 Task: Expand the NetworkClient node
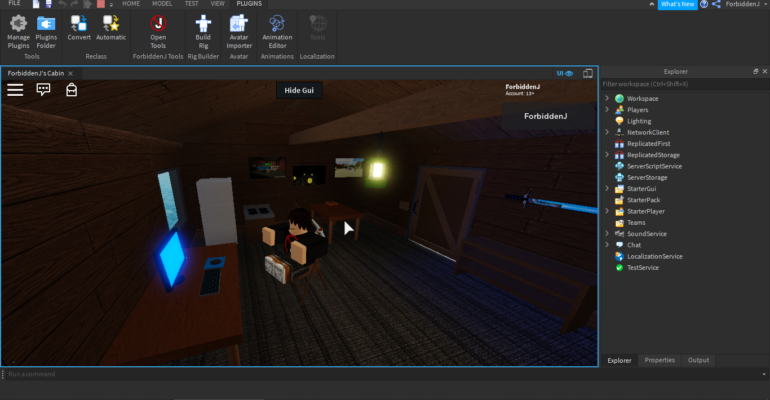click(607, 133)
